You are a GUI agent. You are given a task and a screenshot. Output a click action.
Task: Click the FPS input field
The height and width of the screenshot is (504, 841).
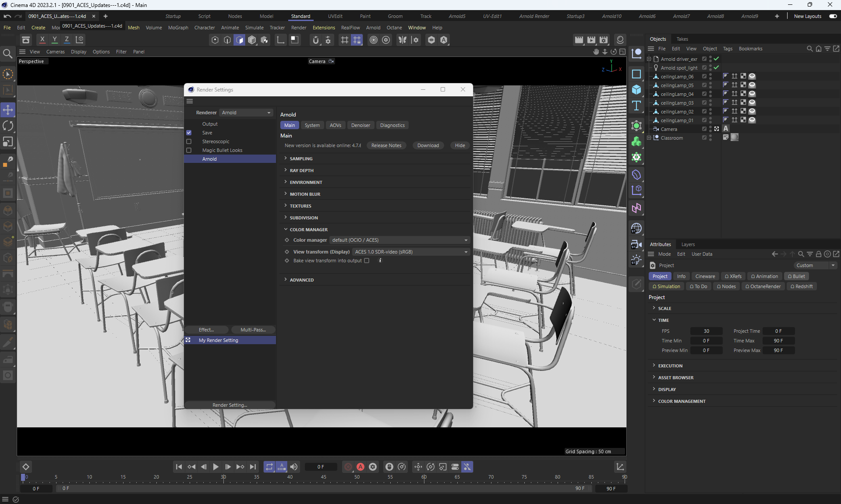tap(706, 331)
